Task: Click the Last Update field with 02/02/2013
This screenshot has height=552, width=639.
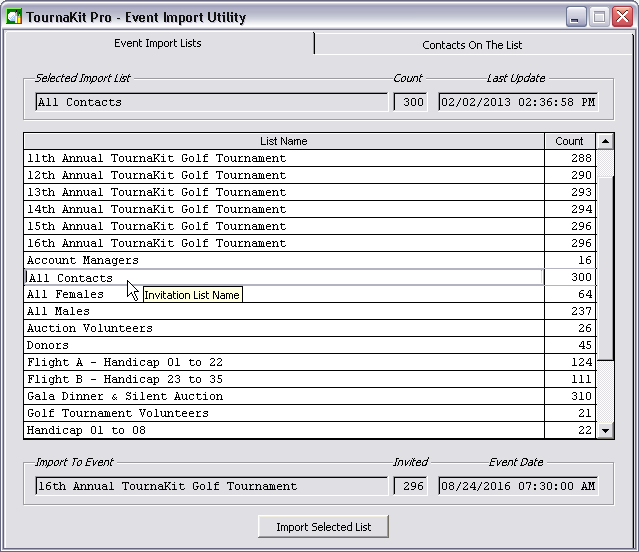Action: tap(518, 102)
